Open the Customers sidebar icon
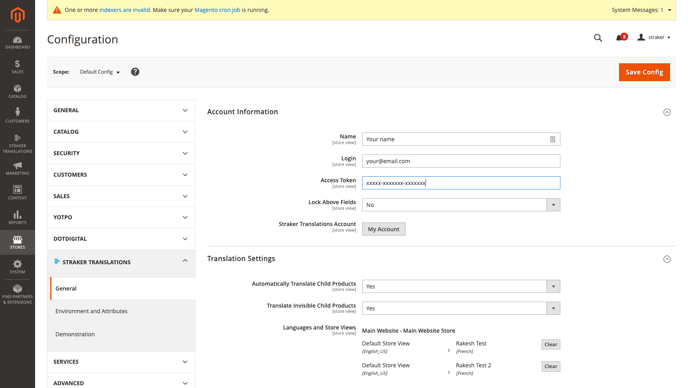 17,115
